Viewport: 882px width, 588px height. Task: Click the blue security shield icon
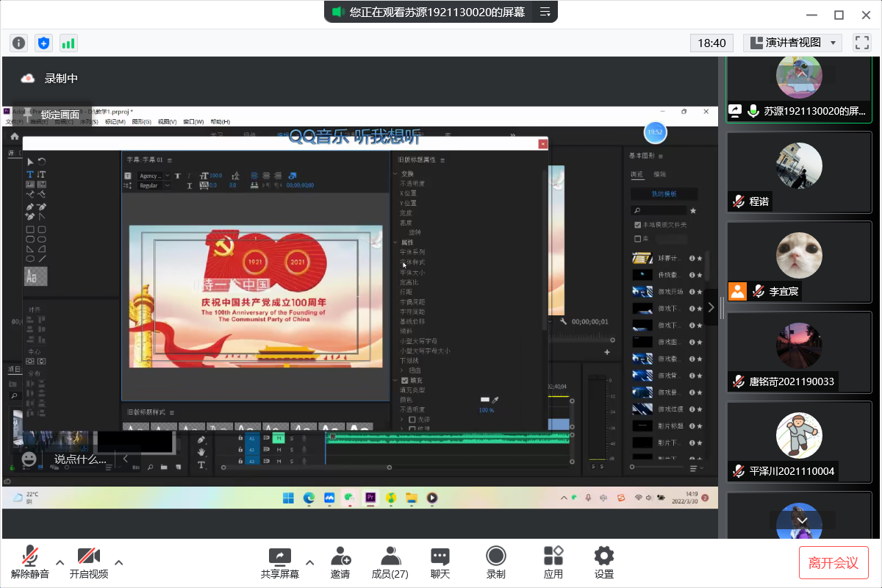43,43
